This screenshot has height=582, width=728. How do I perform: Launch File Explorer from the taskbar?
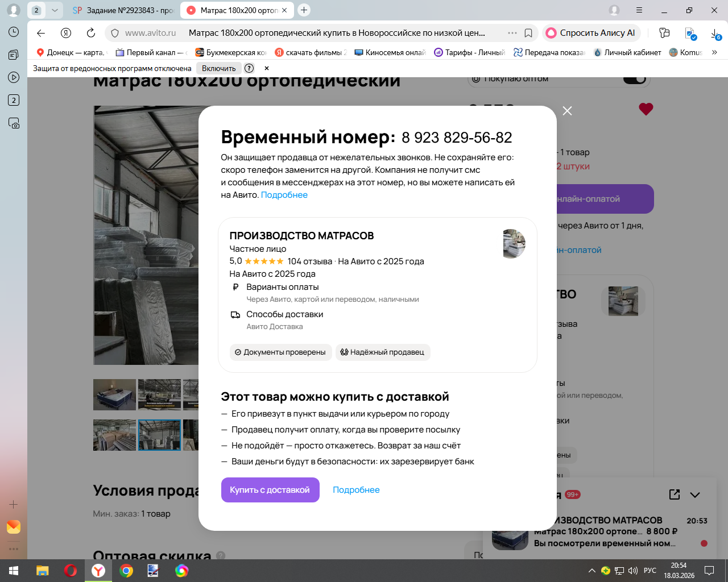click(x=43, y=571)
